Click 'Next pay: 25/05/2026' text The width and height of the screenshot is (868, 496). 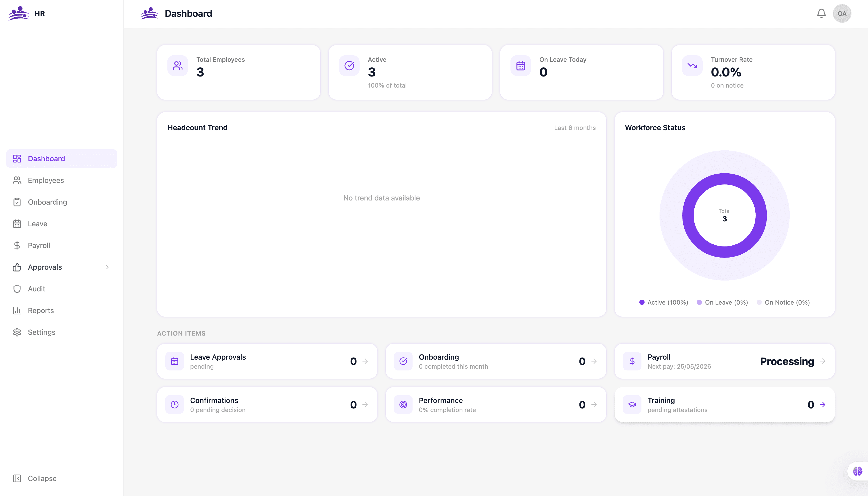(x=679, y=367)
